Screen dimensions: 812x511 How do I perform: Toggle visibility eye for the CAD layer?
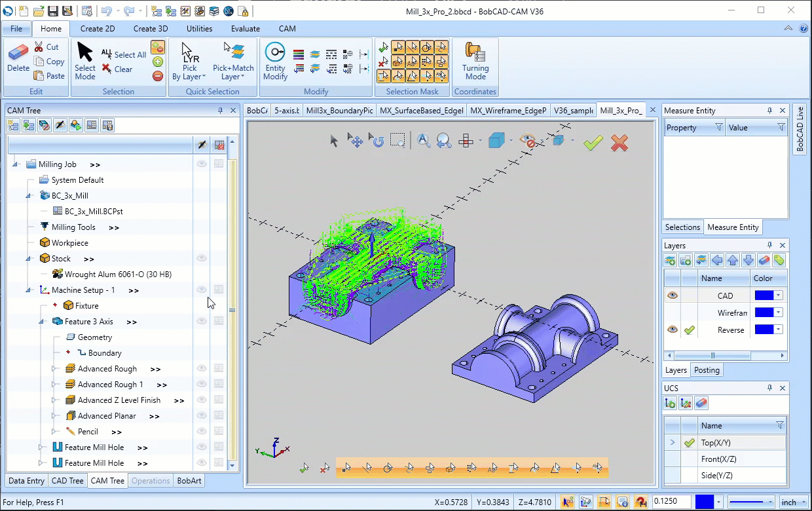coord(673,295)
